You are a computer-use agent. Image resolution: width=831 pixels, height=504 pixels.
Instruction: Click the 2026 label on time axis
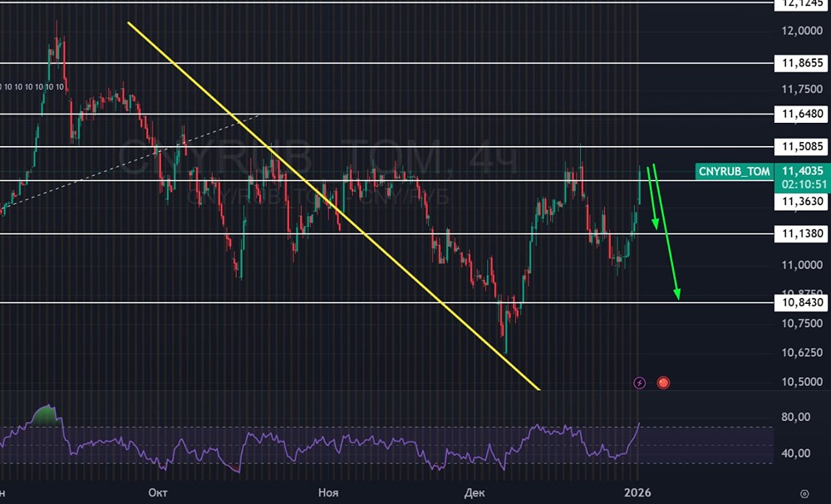coord(637,493)
